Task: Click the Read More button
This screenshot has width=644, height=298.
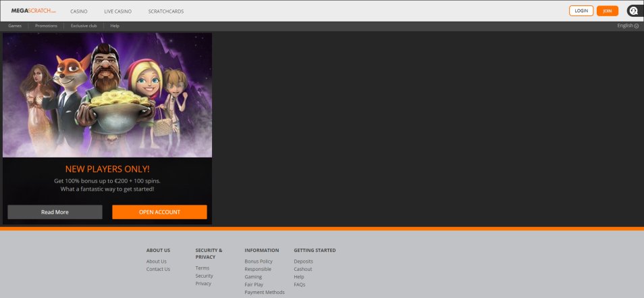Action: point(55,212)
